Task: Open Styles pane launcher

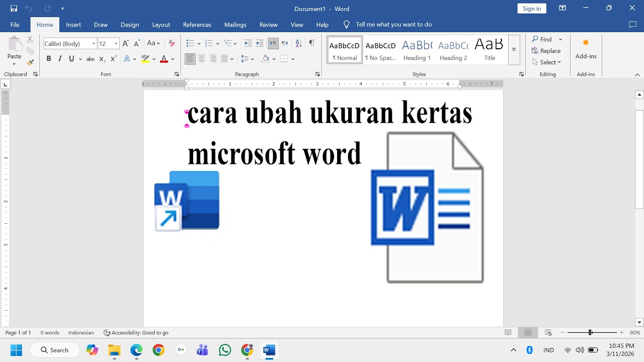Action: pos(521,74)
